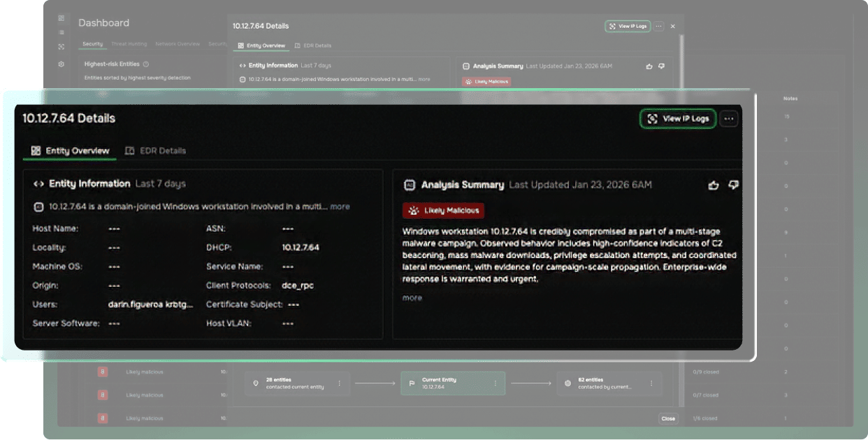868x440 pixels.
Task: Switch to EDR Details tab in the enlarged callout
Action: [155, 150]
